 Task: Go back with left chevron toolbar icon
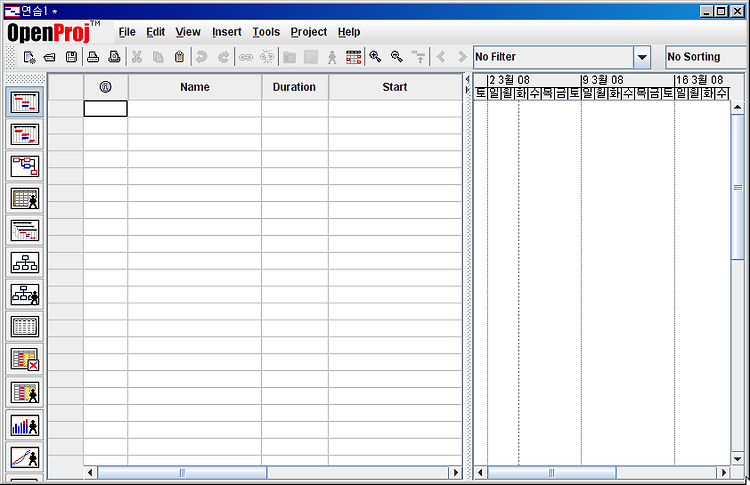(x=441, y=57)
